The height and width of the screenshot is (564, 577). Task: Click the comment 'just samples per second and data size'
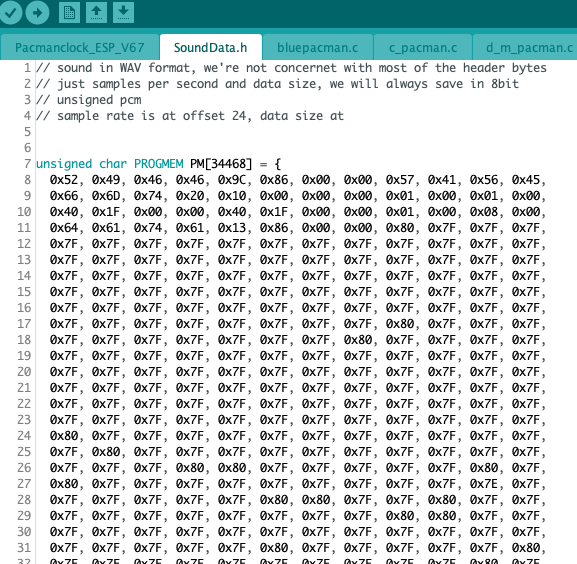186,84
